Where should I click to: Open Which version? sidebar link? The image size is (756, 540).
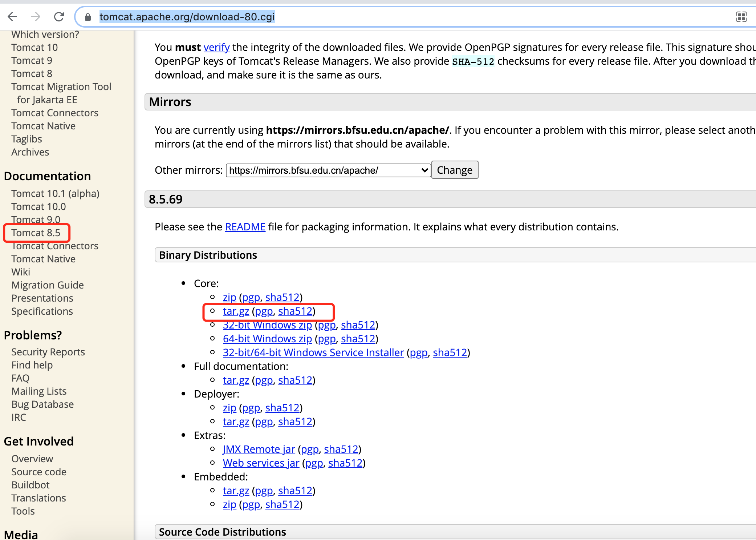click(x=45, y=34)
